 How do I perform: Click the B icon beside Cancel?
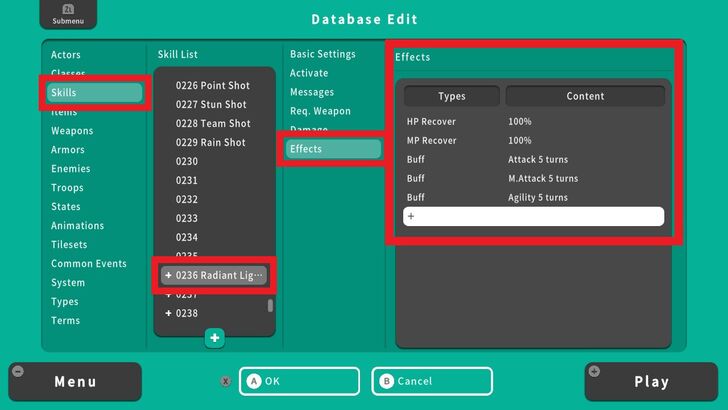coord(386,381)
